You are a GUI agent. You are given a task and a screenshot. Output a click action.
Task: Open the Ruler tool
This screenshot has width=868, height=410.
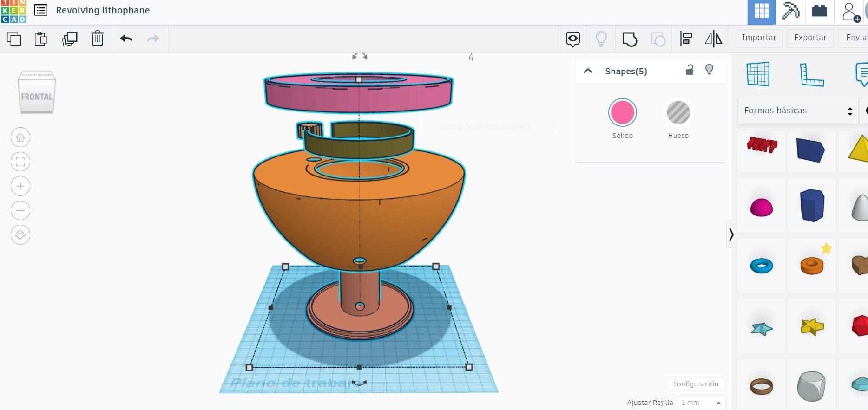point(811,74)
